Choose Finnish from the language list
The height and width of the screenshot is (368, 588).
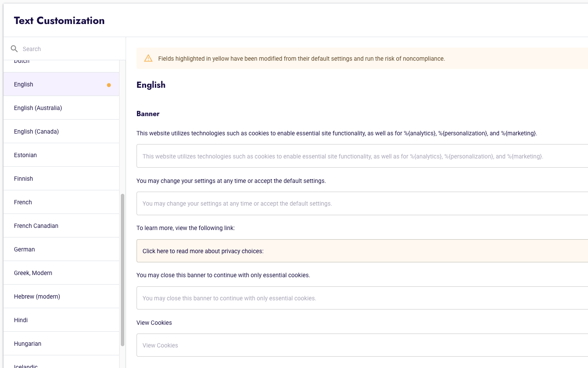(61, 179)
